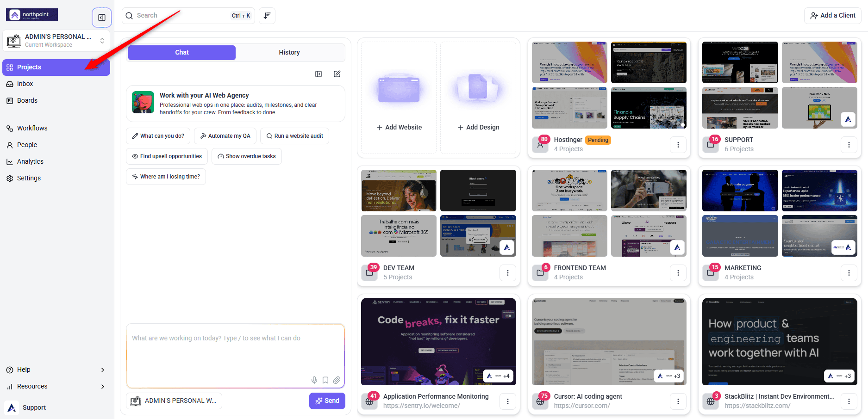Viewport: 868px width, 419px height.
Task: Open the FRONTEND TEAM options menu
Action: coord(678,273)
